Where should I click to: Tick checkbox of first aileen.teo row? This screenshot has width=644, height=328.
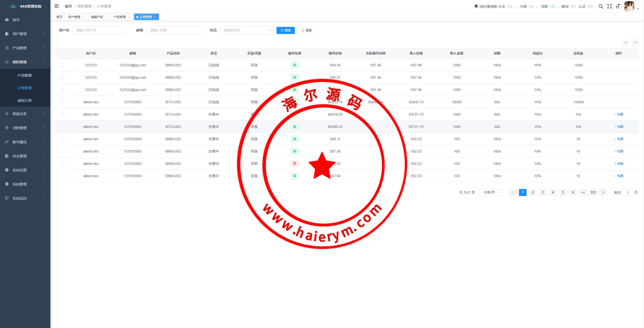pos(62,102)
